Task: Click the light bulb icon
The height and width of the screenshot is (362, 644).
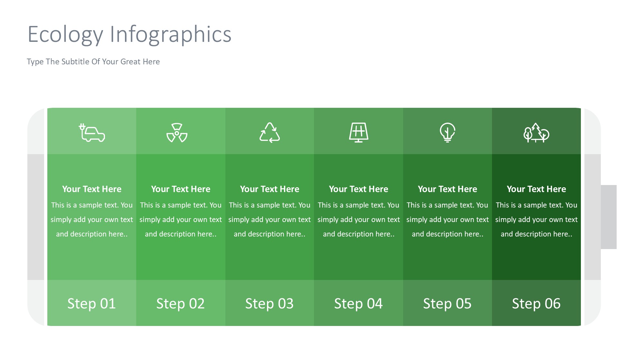Action: pyautogui.click(x=447, y=133)
